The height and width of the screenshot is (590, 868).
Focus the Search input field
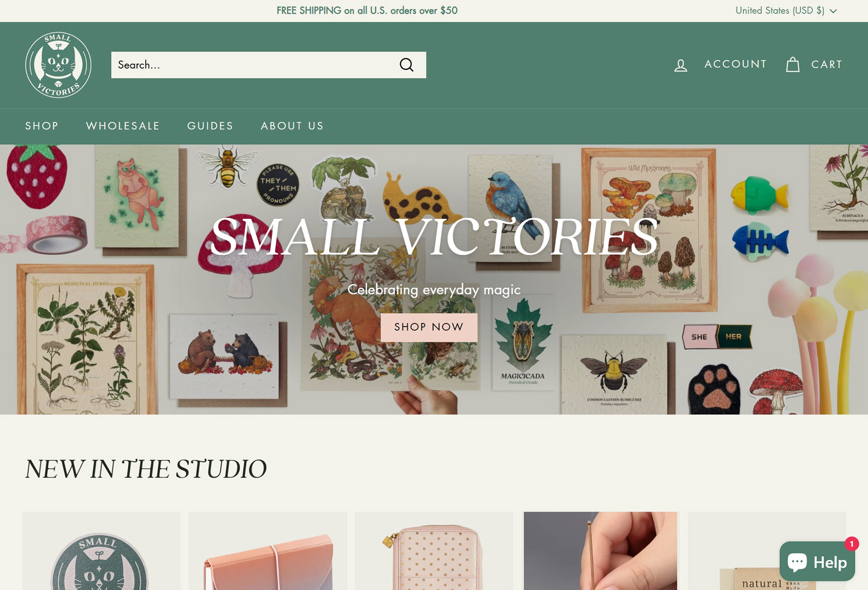(253, 65)
